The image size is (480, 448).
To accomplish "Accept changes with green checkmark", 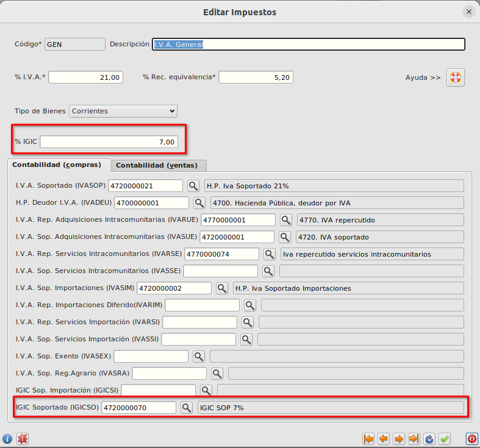I will [445, 439].
